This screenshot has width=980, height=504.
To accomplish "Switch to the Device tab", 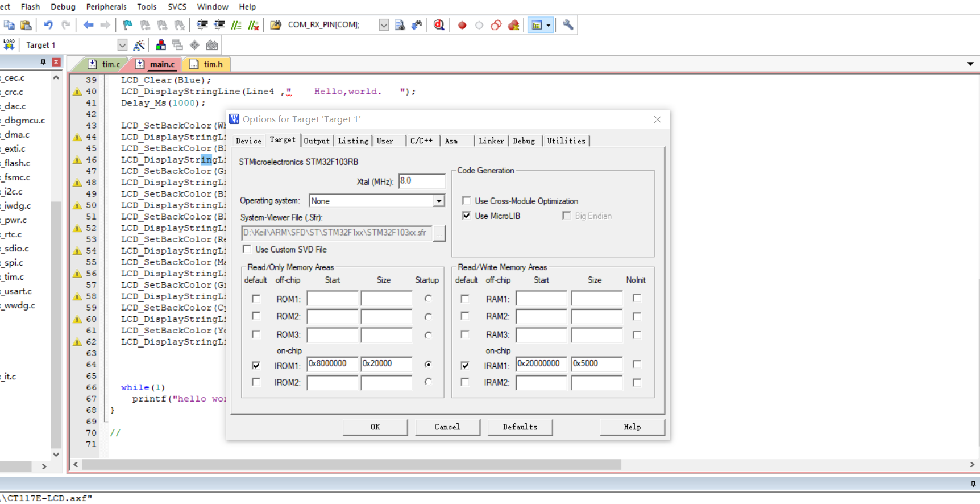I will pyautogui.click(x=248, y=141).
